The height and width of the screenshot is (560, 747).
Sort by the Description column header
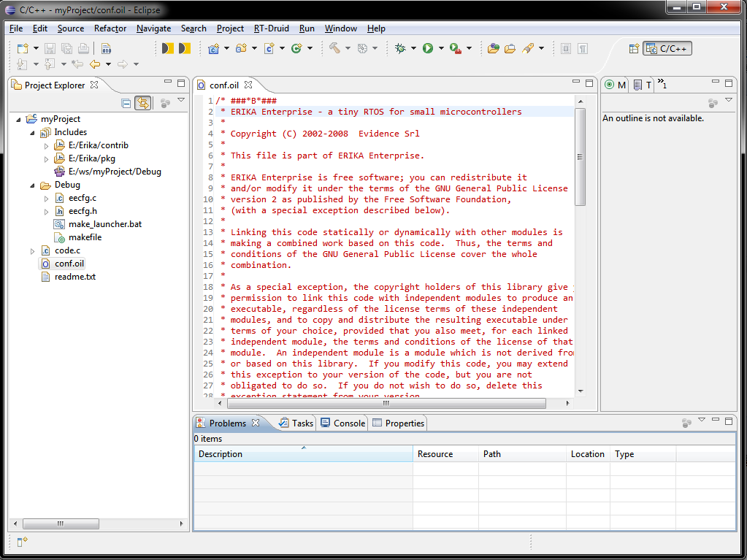pos(303,454)
